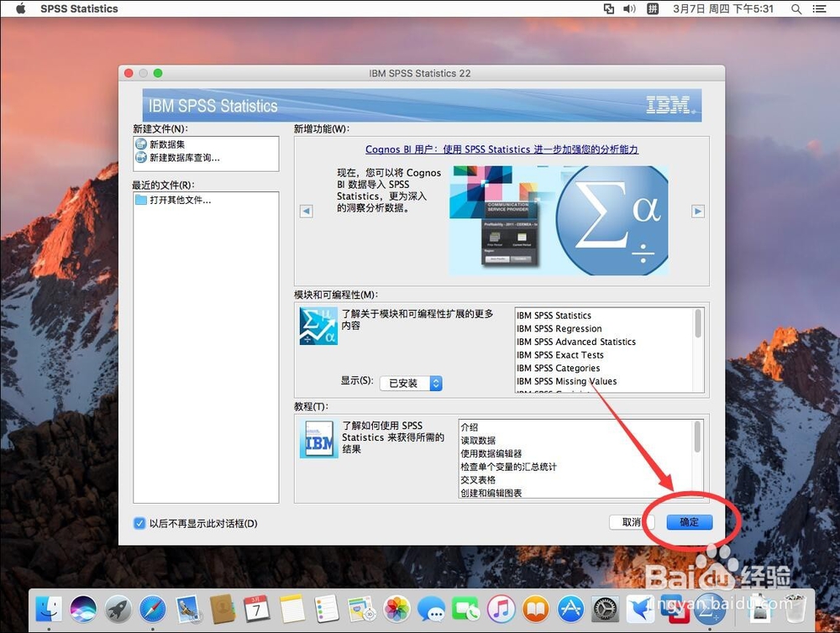Open Notification Center in menu bar
Viewport: 840px width, 633px height.
coord(819,8)
